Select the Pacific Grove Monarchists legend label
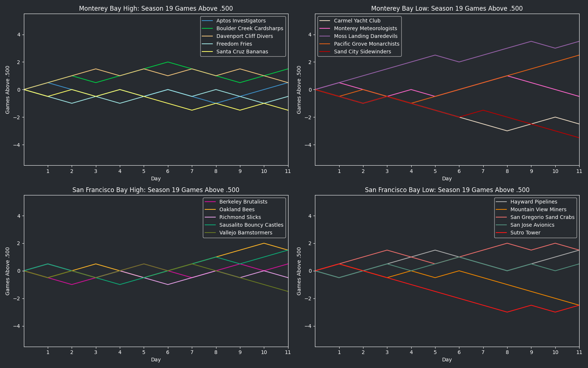 click(366, 44)
